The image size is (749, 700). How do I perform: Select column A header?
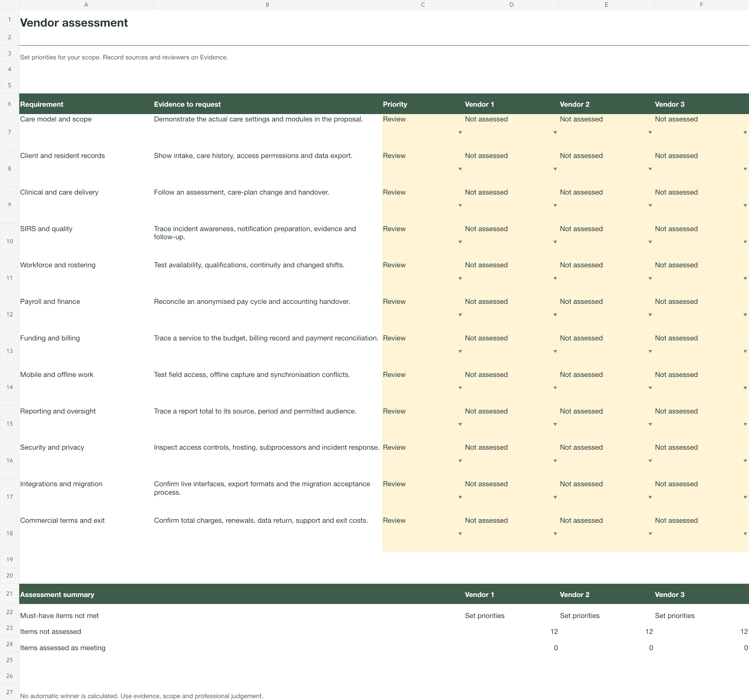coord(86,5)
